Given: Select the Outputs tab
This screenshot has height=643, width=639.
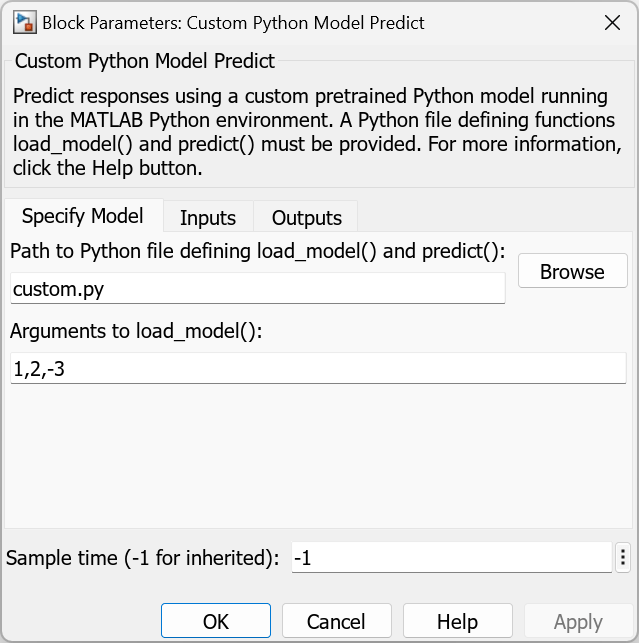Looking at the screenshot, I should click(x=307, y=217).
